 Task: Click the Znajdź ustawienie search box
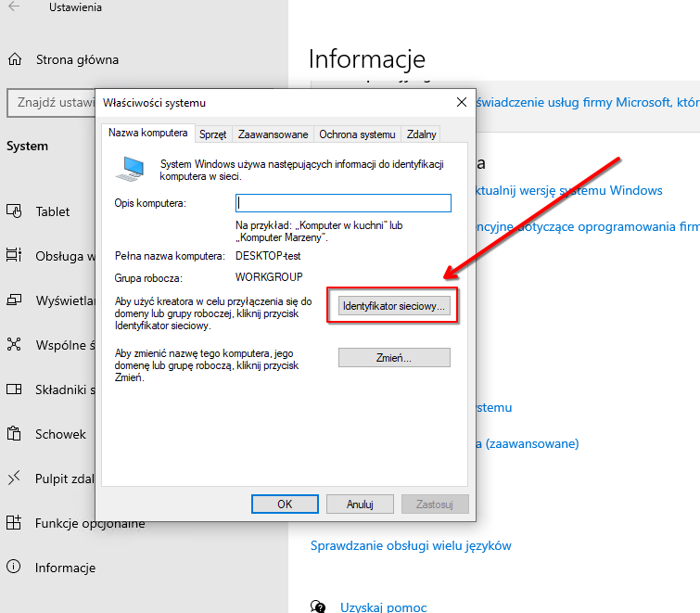pyautogui.click(x=51, y=102)
